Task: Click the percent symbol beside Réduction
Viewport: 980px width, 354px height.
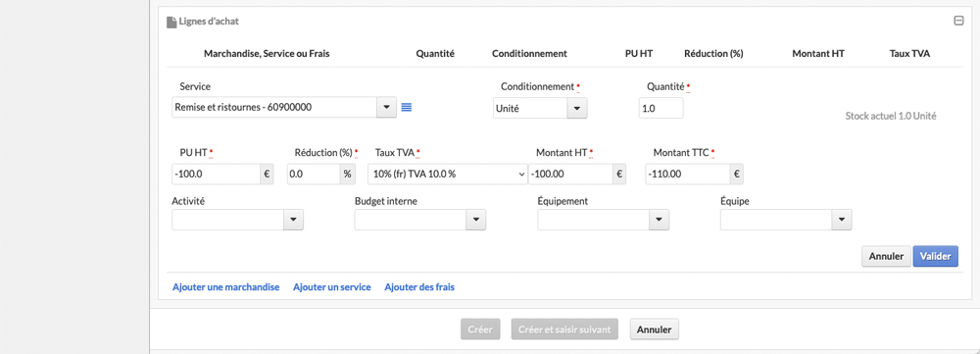Action: [x=348, y=174]
